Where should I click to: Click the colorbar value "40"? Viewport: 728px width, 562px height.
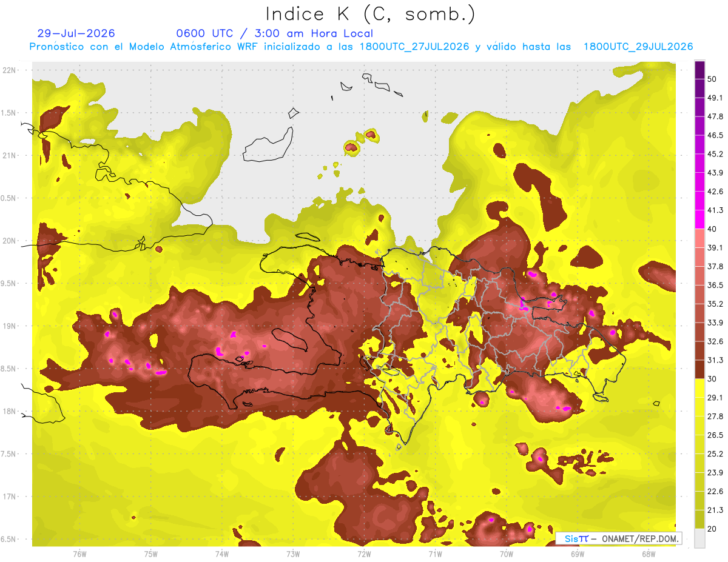point(712,229)
